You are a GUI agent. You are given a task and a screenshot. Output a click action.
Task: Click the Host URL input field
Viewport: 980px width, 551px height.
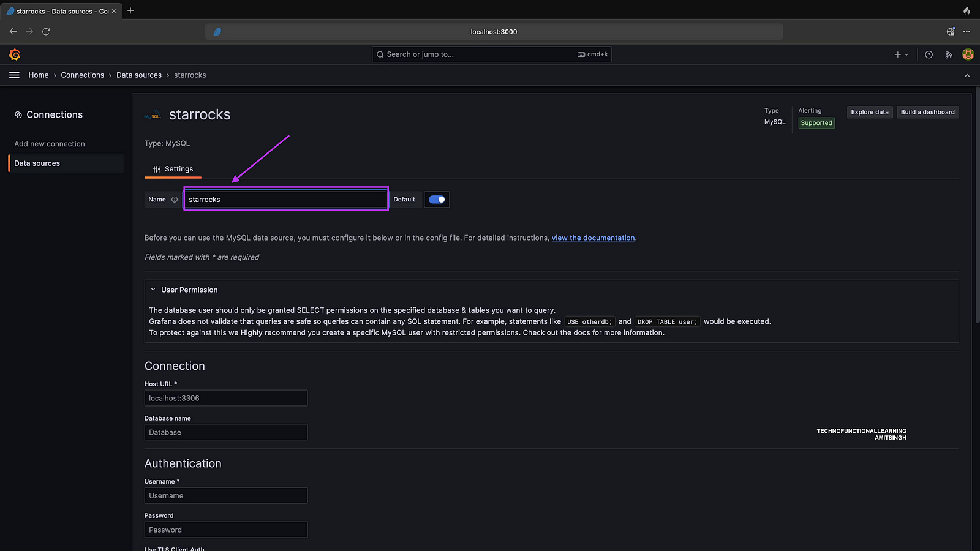pos(225,398)
